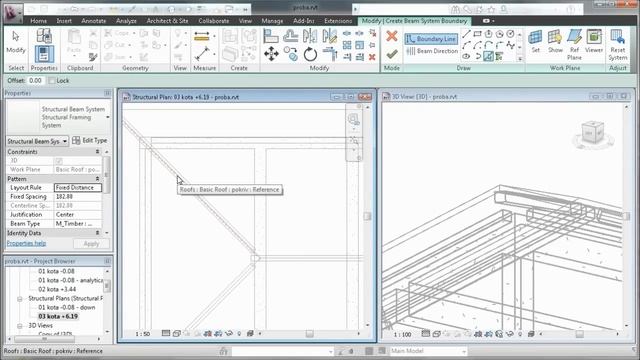Activate Boundary Line draw mode
This screenshot has width=640, height=360.
click(431, 39)
